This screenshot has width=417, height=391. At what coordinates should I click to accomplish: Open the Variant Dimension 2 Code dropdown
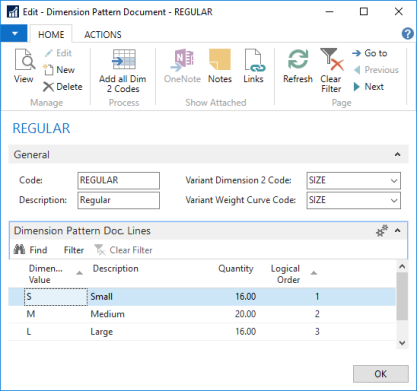coord(394,181)
